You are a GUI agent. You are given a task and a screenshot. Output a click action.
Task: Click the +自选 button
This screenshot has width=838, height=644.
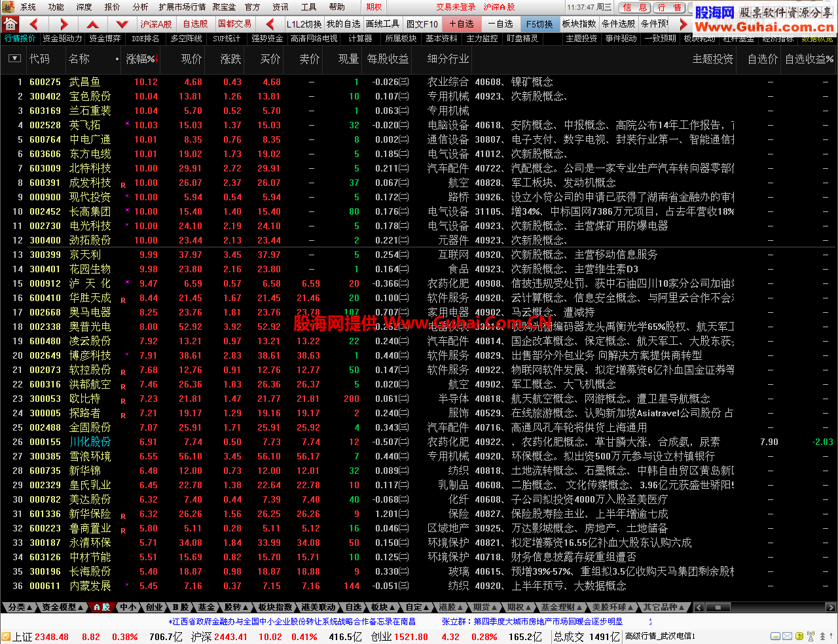pos(462,24)
